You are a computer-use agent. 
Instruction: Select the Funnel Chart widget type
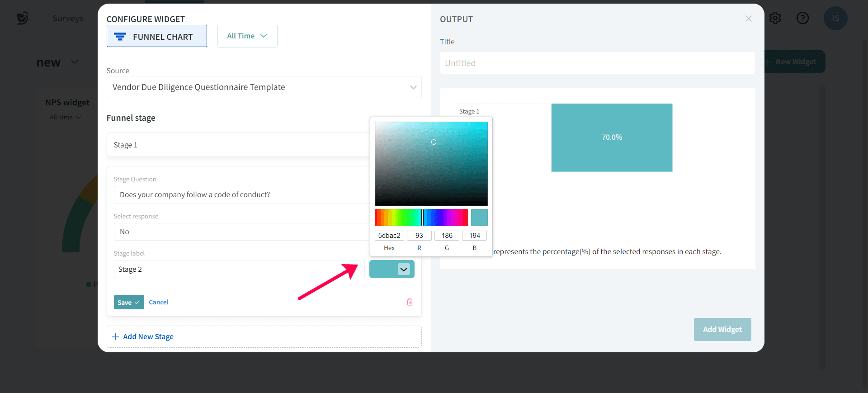click(x=156, y=37)
